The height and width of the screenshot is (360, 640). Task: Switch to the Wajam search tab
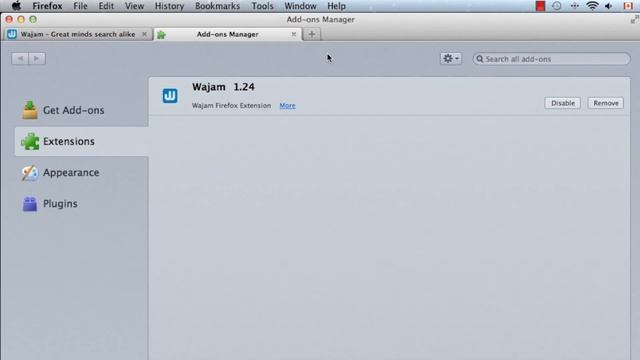[77, 34]
